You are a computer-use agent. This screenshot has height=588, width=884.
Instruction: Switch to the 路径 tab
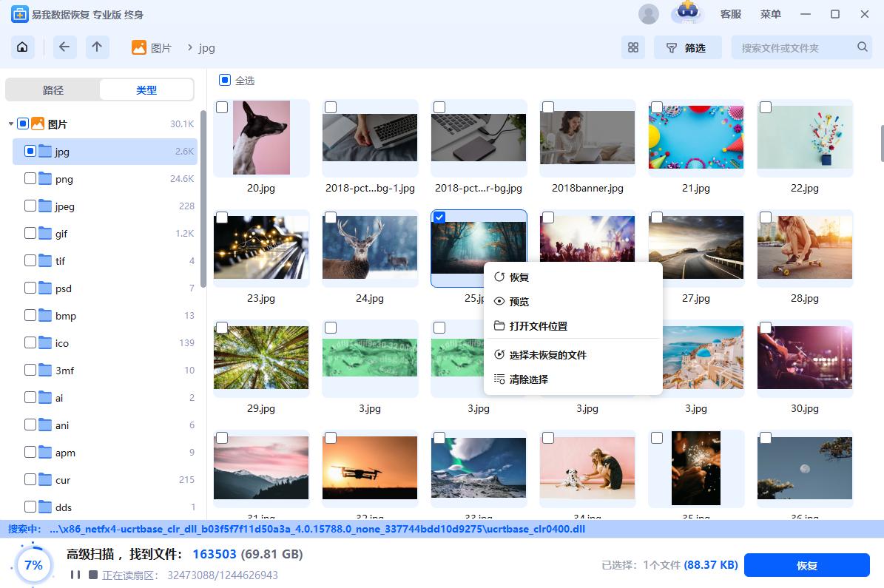[53, 89]
